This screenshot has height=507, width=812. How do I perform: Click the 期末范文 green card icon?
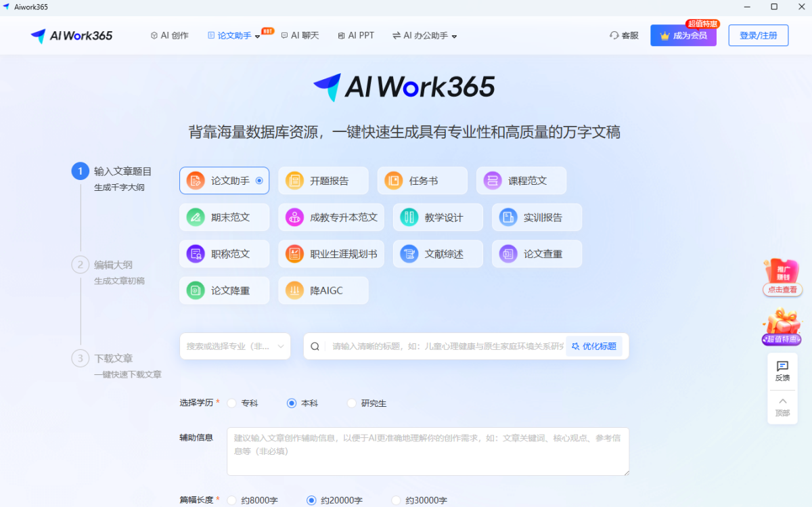[x=196, y=217]
